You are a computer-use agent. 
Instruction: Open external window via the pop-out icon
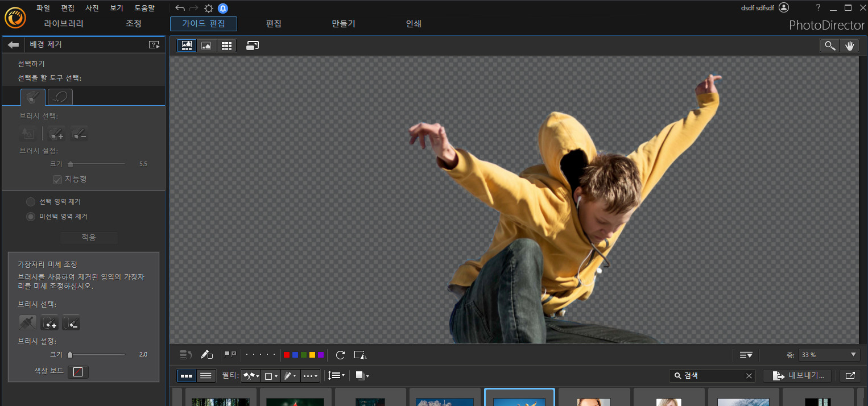click(850, 375)
